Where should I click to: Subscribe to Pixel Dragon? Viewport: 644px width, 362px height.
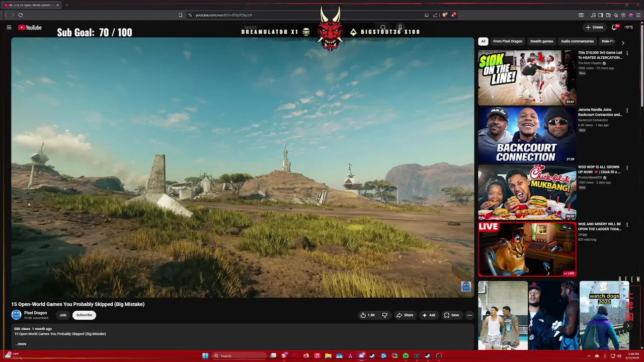(84, 315)
